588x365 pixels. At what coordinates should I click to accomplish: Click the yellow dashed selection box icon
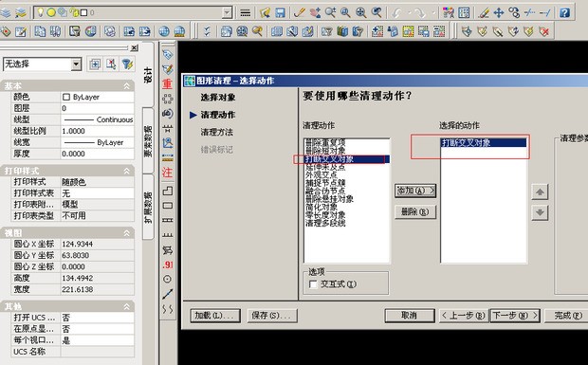point(408,31)
